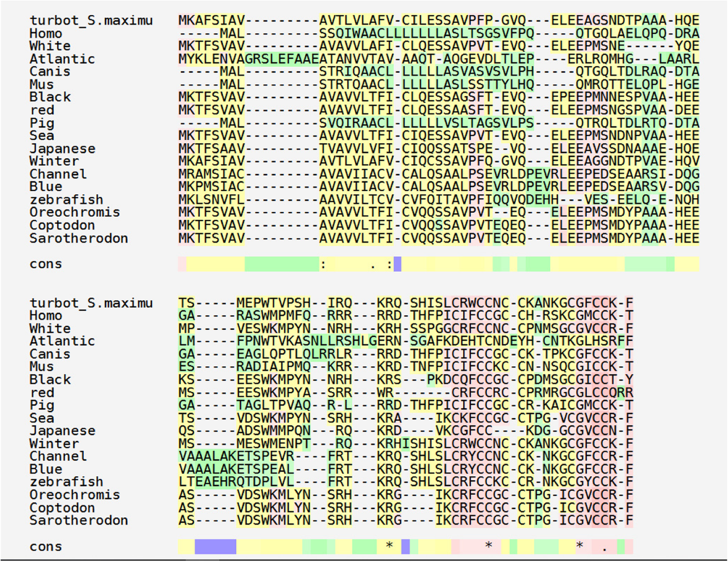Select the zebrafish label in the upper alignment block
The height and width of the screenshot is (562, 728).
(x=66, y=200)
